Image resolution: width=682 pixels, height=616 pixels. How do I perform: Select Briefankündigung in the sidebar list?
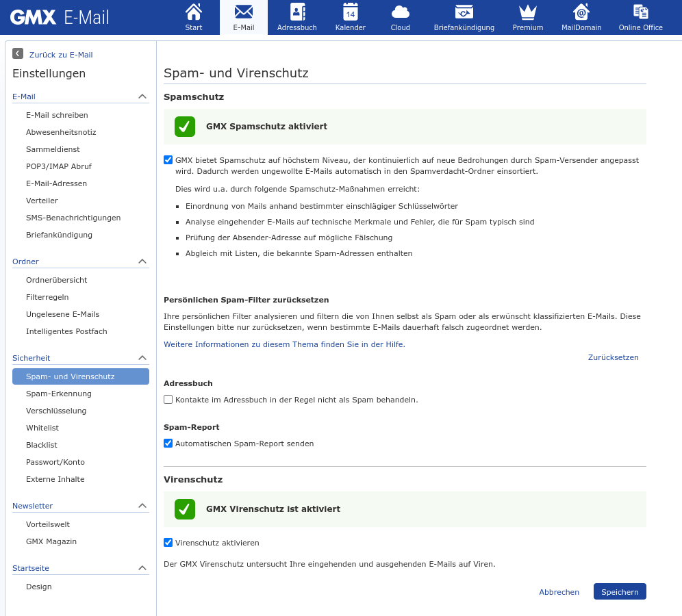click(x=59, y=235)
